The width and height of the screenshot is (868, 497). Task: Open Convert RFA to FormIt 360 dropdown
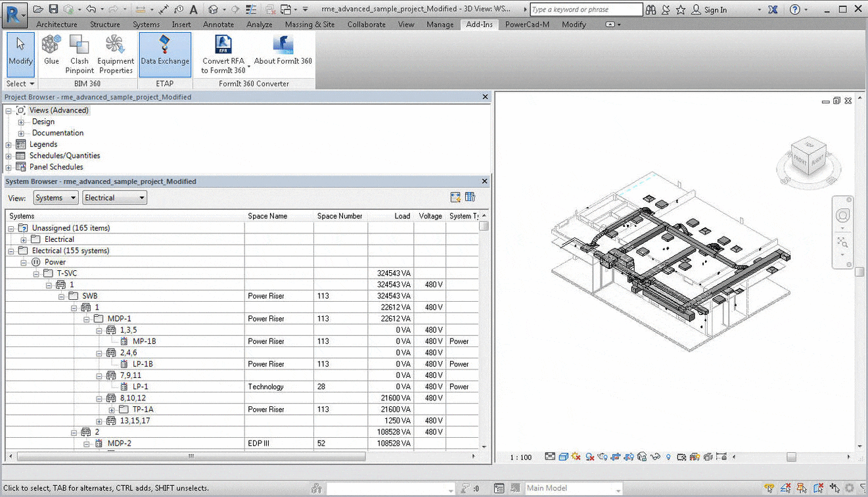pos(249,66)
